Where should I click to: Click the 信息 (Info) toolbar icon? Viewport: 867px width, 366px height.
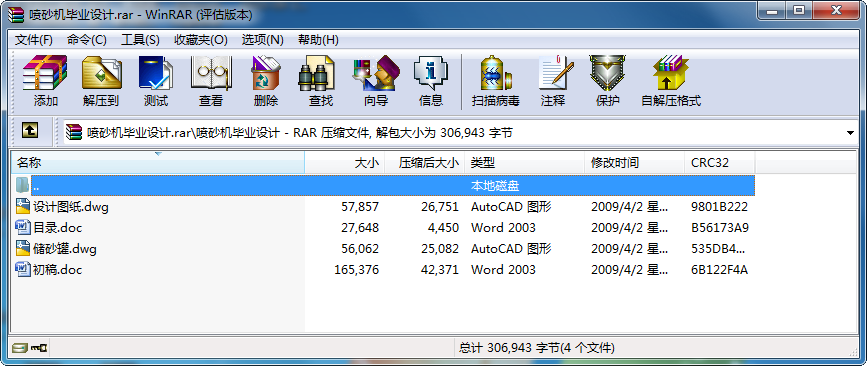431,73
